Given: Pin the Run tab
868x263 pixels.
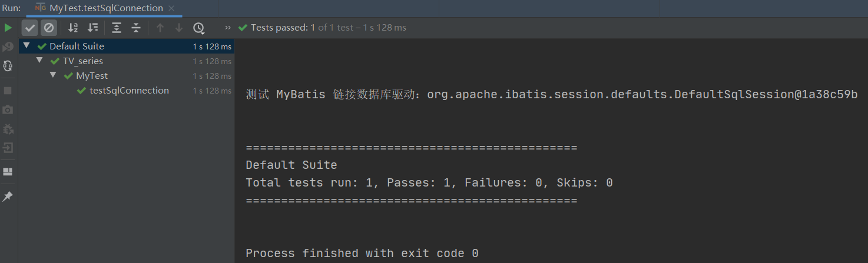Looking at the screenshot, I should pyautogui.click(x=8, y=197).
